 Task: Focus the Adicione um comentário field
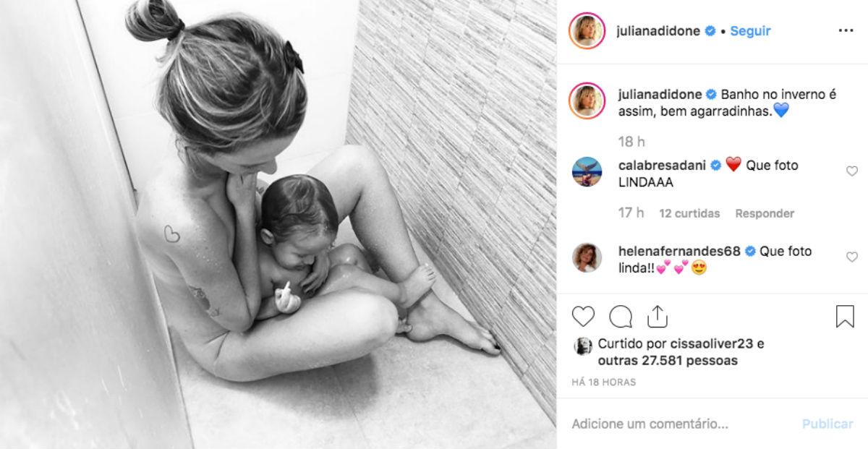pyautogui.click(x=680, y=424)
